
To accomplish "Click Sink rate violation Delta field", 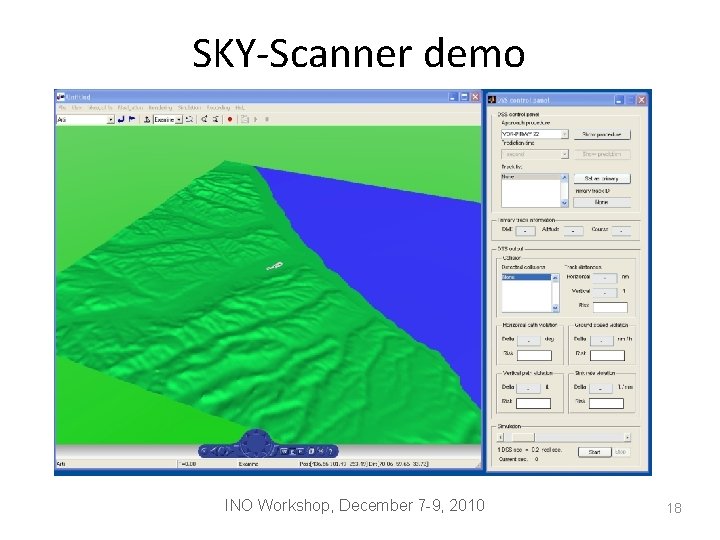I will click(x=601, y=388).
